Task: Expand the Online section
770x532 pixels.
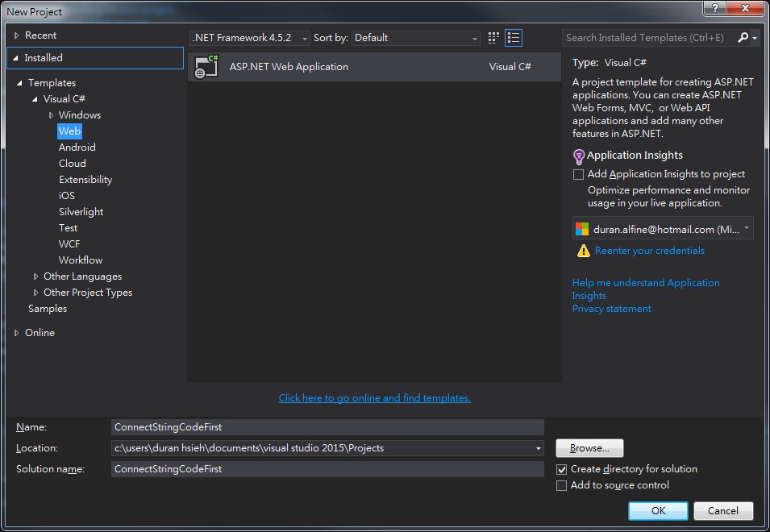Action: (x=16, y=333)
